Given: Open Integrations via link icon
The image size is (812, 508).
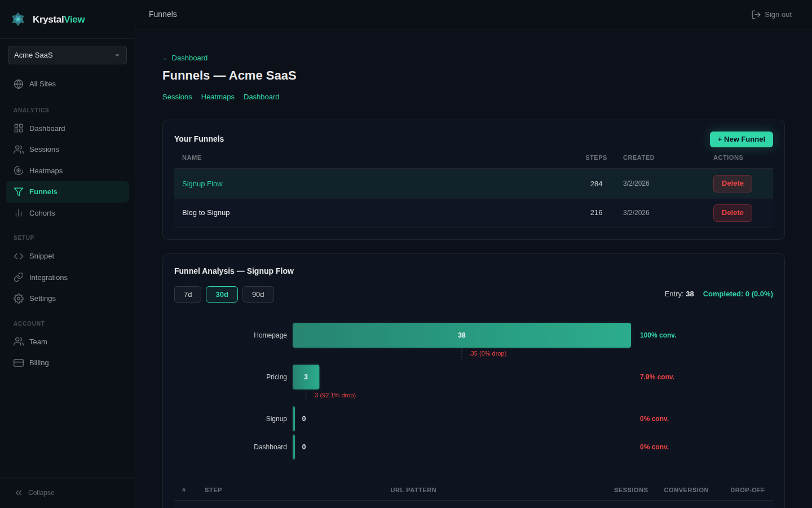Looking at the screenshot, I should pos(19,277).
